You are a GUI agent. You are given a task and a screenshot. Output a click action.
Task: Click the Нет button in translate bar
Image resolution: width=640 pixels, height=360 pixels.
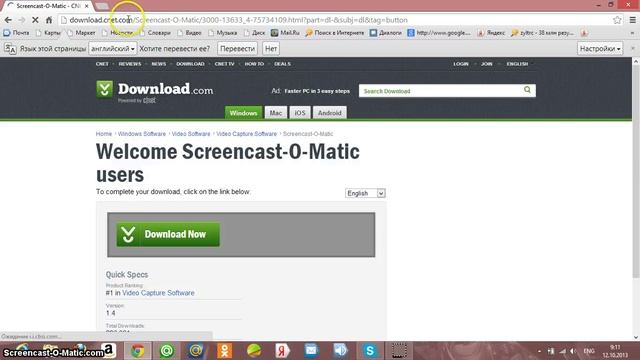click(x=271, y=49)
